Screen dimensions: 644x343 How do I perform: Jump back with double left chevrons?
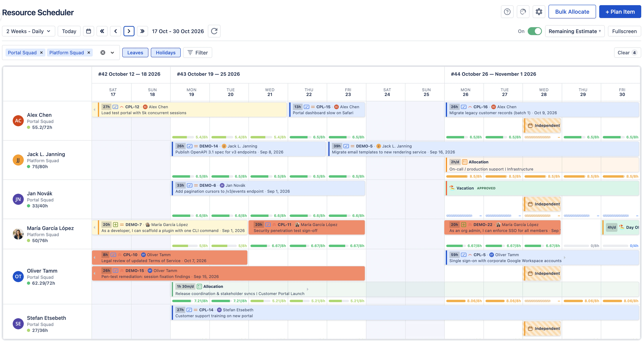[102, 31]
